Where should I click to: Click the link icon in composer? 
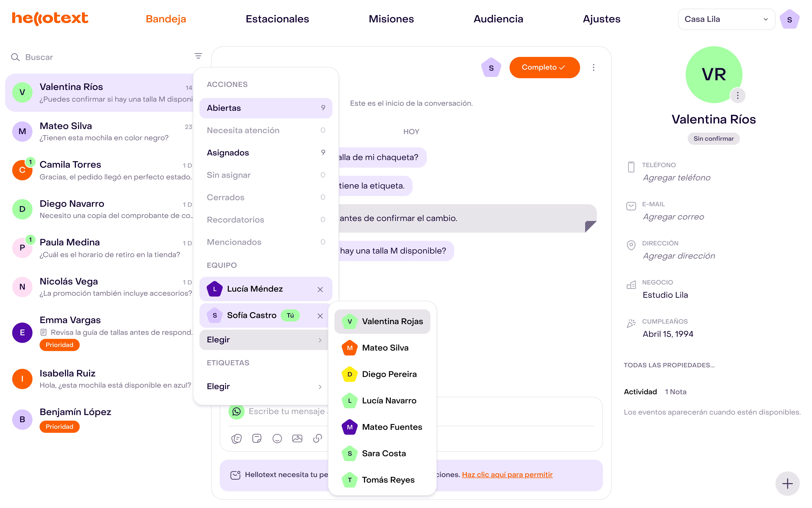point(317,438)
